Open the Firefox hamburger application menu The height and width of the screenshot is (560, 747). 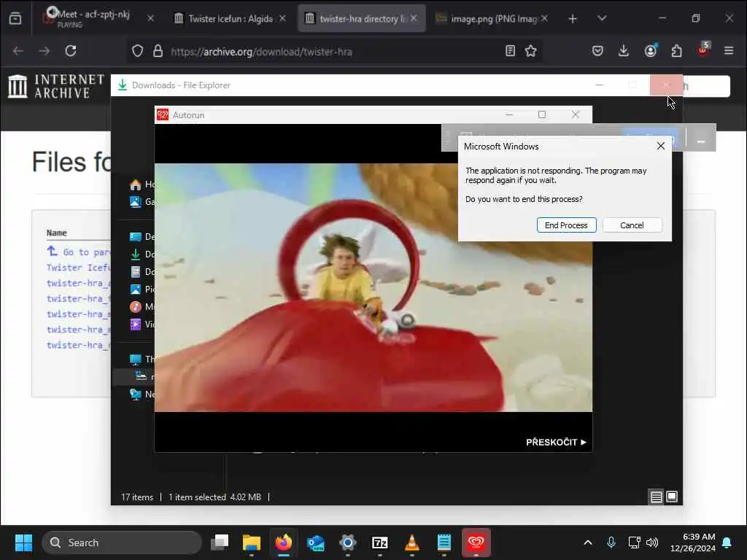pos(729,50)
